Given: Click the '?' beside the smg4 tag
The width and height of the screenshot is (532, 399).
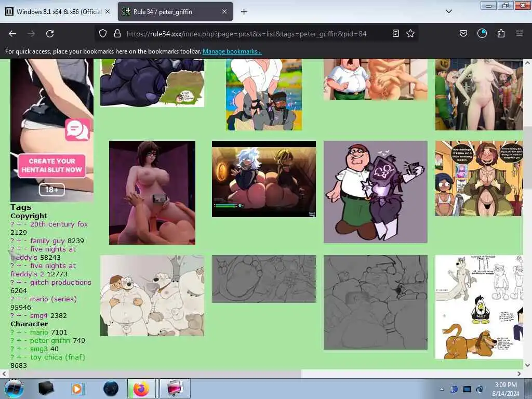Looking at the screenshot, I should pos(12,315).
